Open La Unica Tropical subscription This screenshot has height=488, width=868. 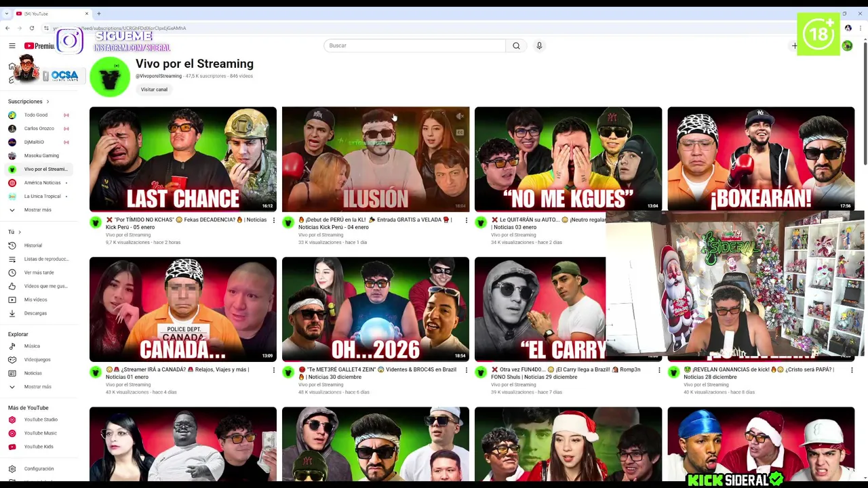tap(39, 197)
